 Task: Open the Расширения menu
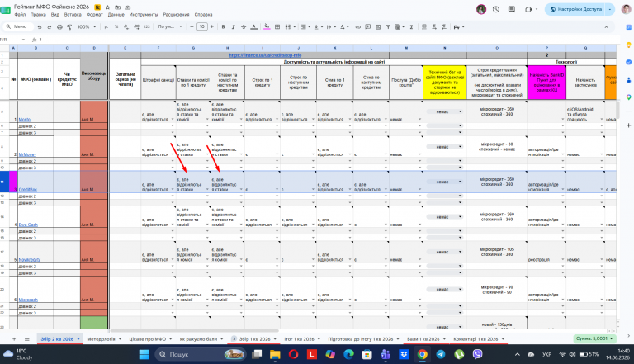[x=176, y=15]
